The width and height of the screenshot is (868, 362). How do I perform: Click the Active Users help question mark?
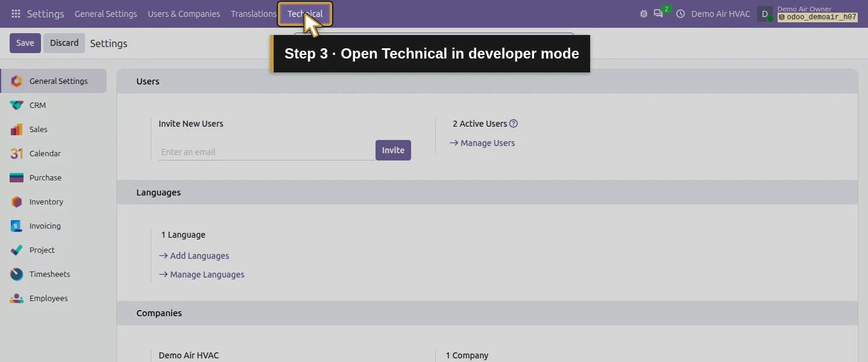pos(514,124)
